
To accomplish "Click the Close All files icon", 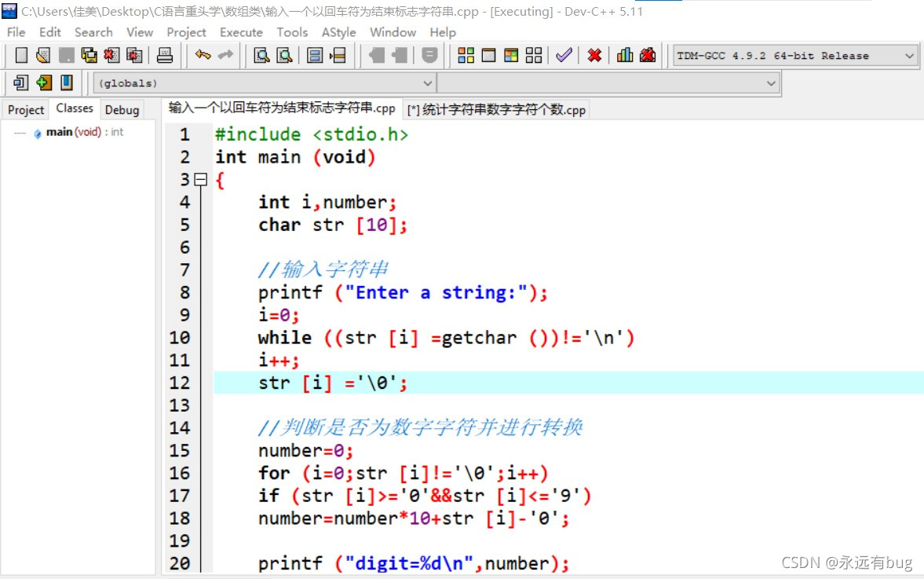I will tap(134, 56).
